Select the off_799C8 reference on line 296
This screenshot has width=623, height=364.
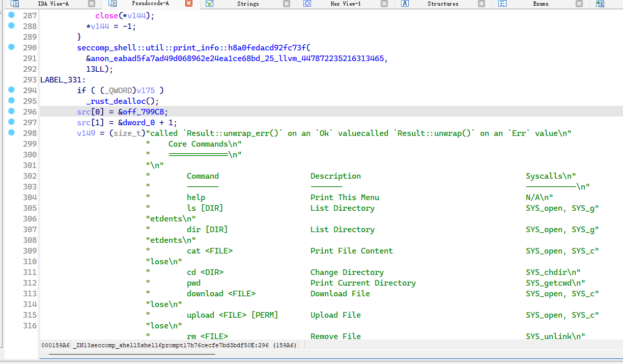click(x=146, y=111)
